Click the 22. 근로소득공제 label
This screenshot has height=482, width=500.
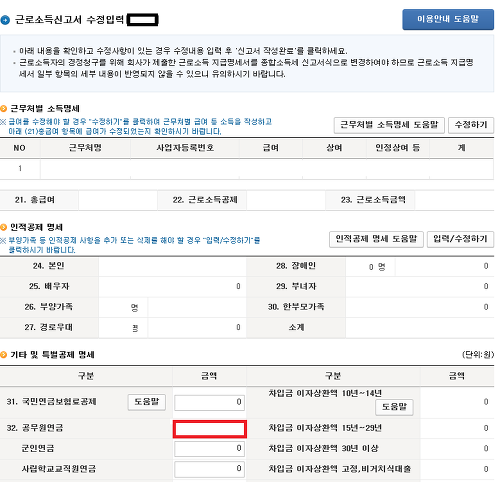point(205,200)
